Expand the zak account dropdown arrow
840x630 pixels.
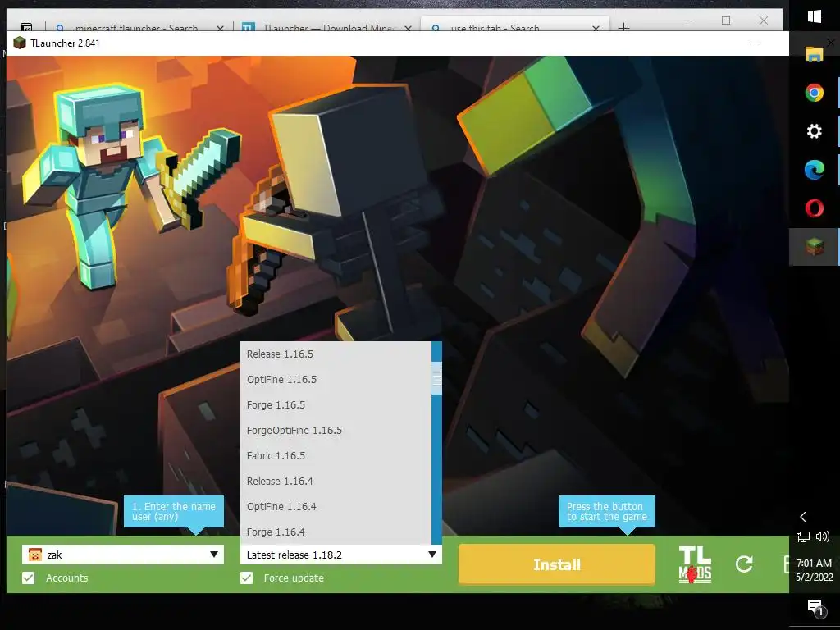214,555
